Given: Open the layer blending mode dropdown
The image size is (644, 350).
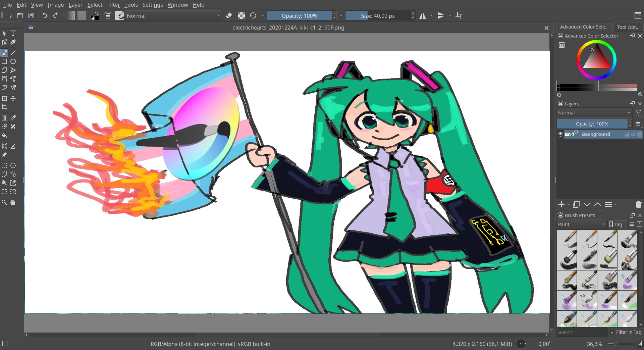Looking at the screenshot, I should pyautogui.click(x=594, y=113).
